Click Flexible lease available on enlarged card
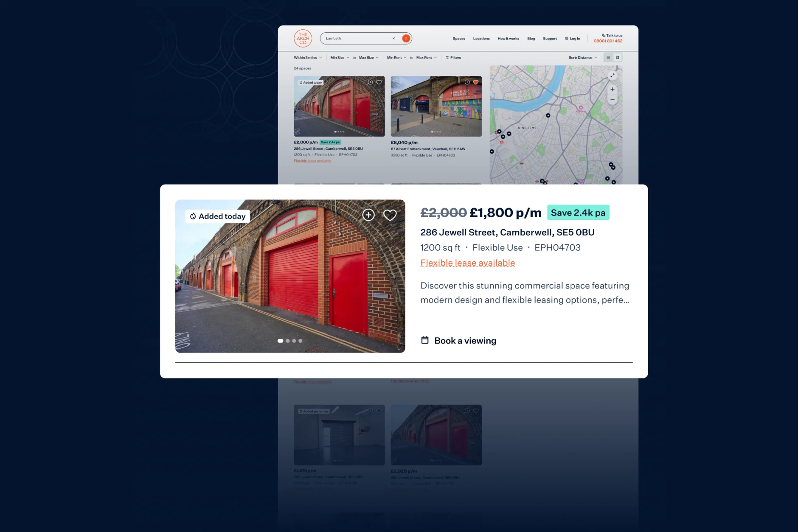 point(467,263)
